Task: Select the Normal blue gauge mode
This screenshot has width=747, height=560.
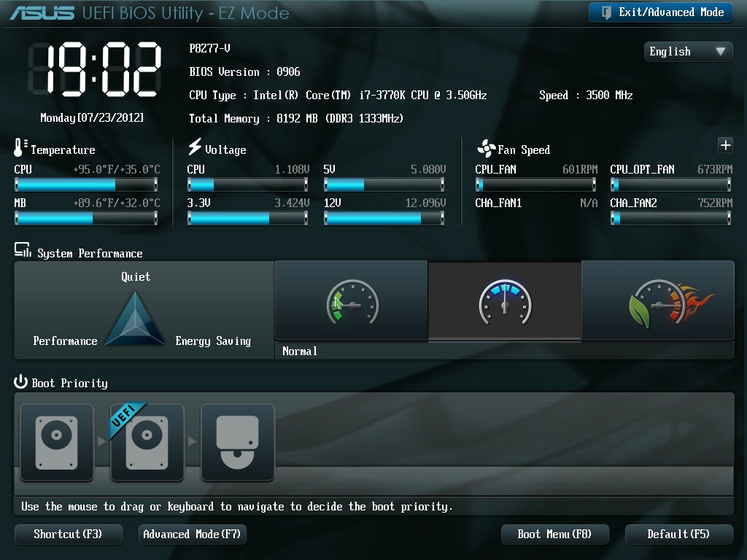Action: point(505,301)
